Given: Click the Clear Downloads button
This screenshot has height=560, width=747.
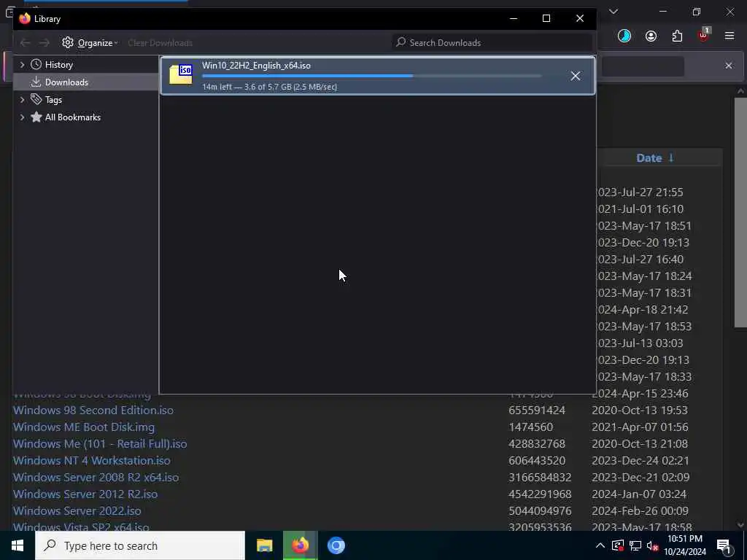Looking at the screenshot, I should coord(160,43).
